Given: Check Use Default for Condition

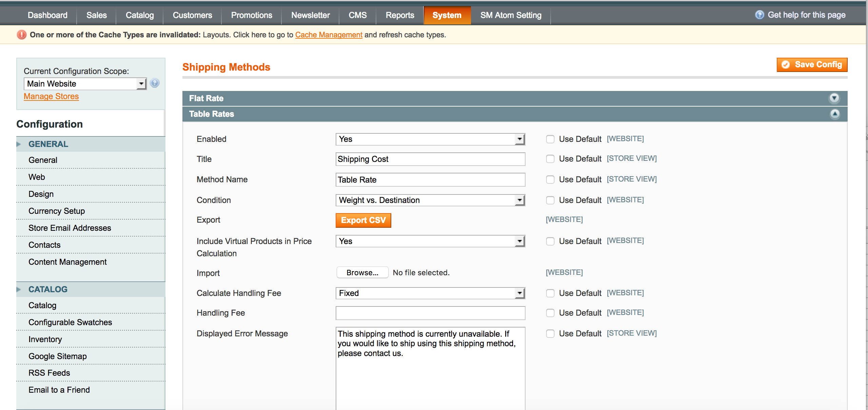Looking at the screenshot, I should 550,200.
